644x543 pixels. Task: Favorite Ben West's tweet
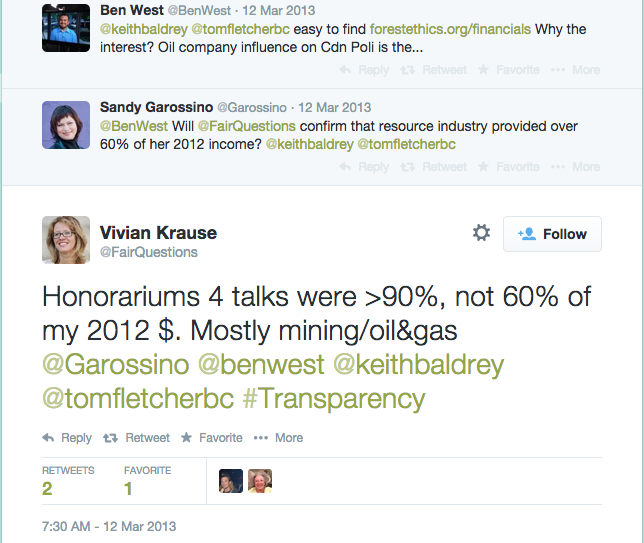(508, 70)
